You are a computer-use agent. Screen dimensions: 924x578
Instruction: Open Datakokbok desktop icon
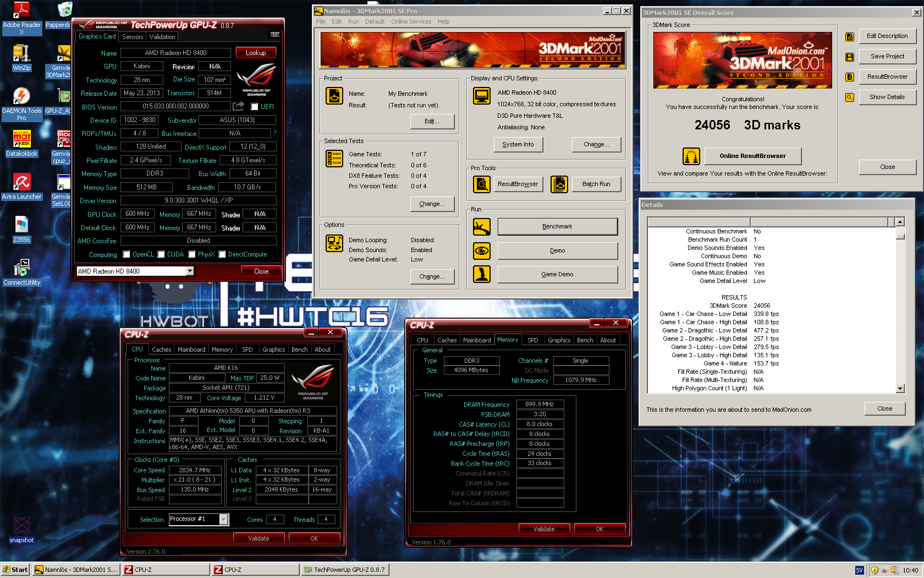21,144
